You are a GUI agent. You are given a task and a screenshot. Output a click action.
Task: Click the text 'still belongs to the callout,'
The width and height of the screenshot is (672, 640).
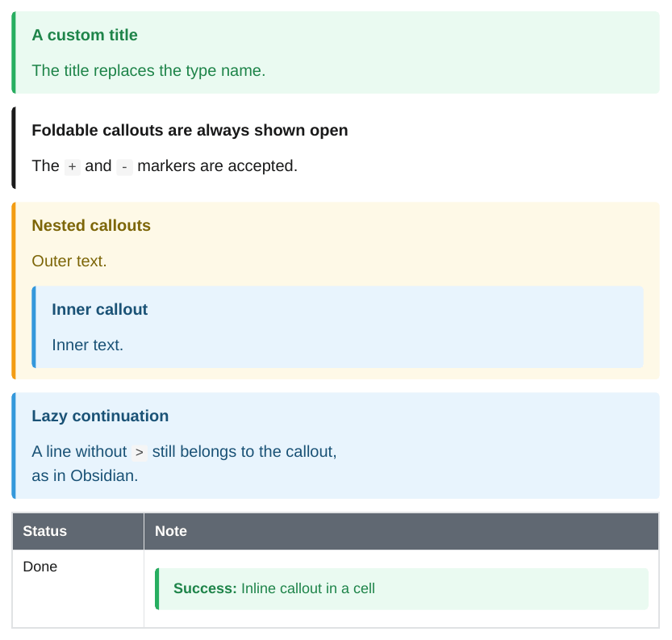point(244,452)
